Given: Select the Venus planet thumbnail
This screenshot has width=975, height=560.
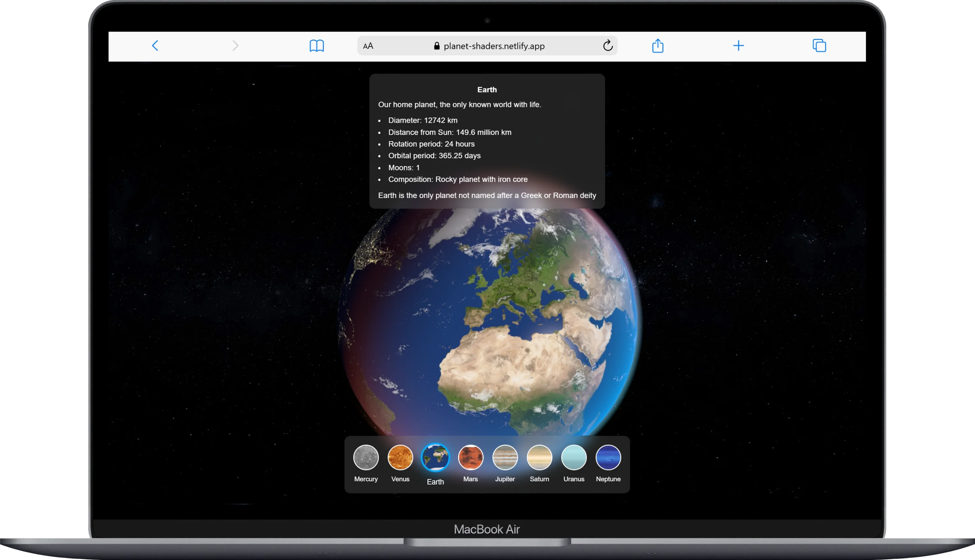Looking at the screenshot, I should [x=400, y=457].
